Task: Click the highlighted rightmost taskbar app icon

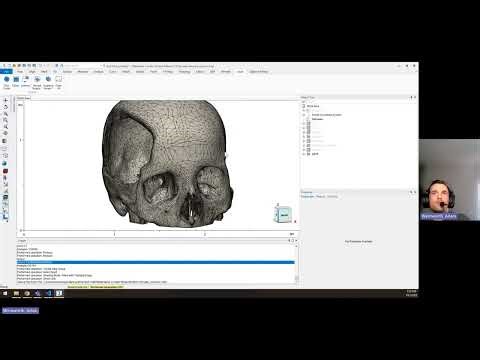Action: click(59, 293)
